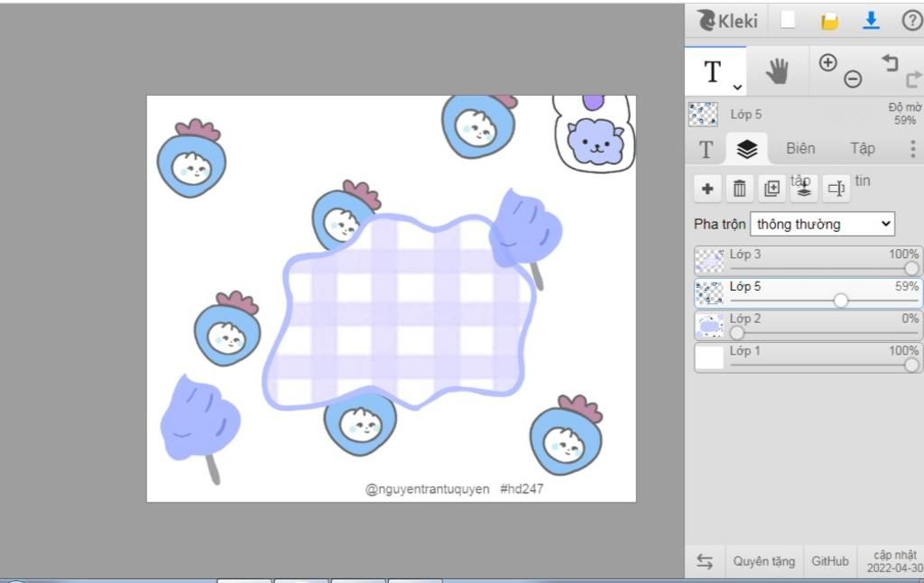Open the GitHub link
The height and width of the screenshot is (583, 924).
point(829,561)
